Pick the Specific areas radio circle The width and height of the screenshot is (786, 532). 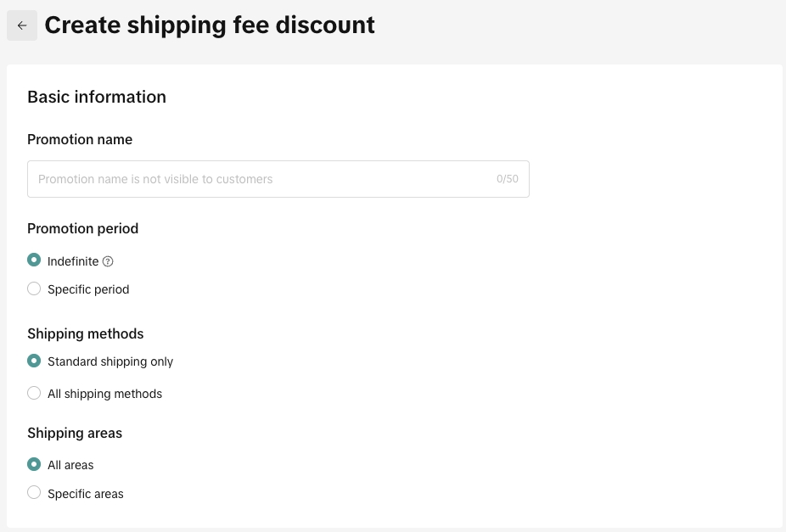pyautogui.click(x=34, y=493)
